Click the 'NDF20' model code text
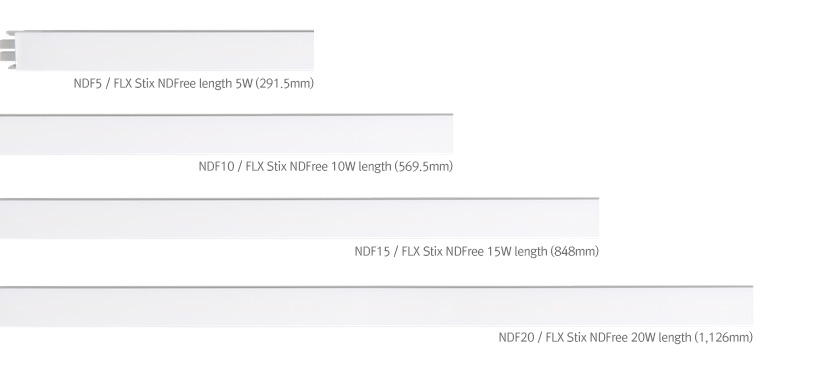The height and width of the screenshot is (375, 821). coord(516,337)
